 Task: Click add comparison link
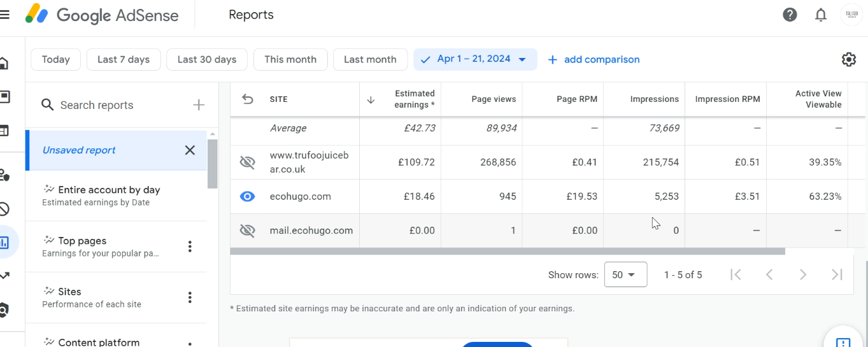pyautogui.click(x=594, y=59)
